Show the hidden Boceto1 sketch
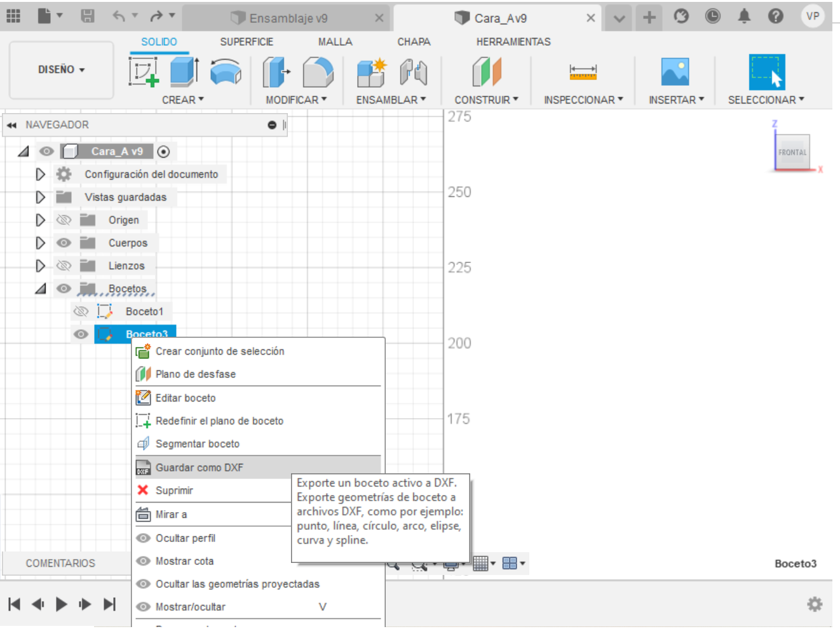 81,311
